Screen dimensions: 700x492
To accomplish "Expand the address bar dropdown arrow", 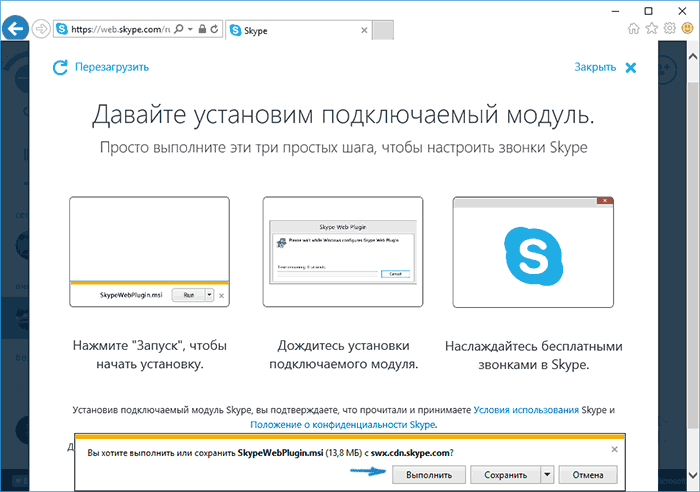I will coord(188,31).
